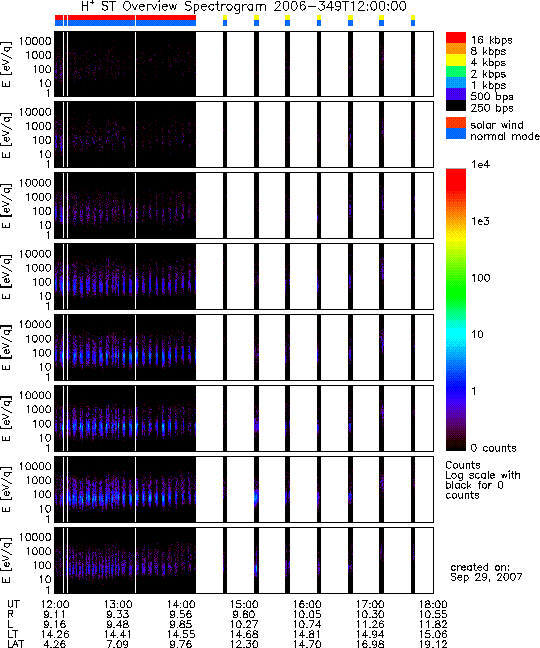Click the 12:00 UT tick label

coord(55,604)
